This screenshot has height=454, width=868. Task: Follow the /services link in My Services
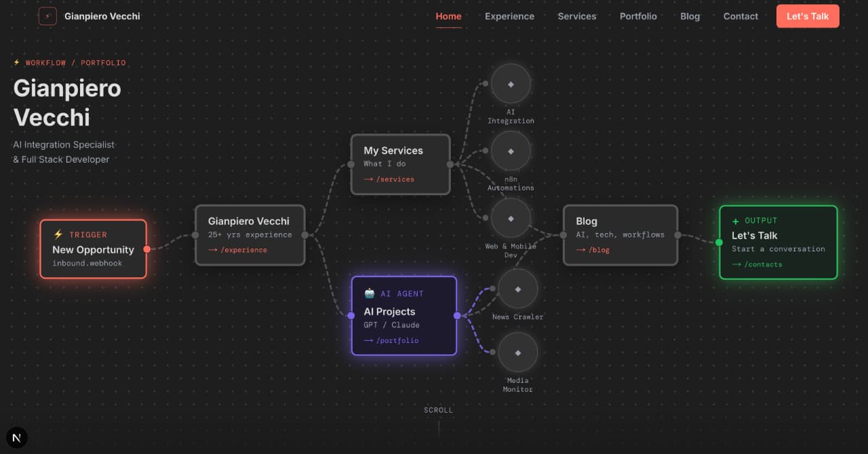[x=389, y=180]
